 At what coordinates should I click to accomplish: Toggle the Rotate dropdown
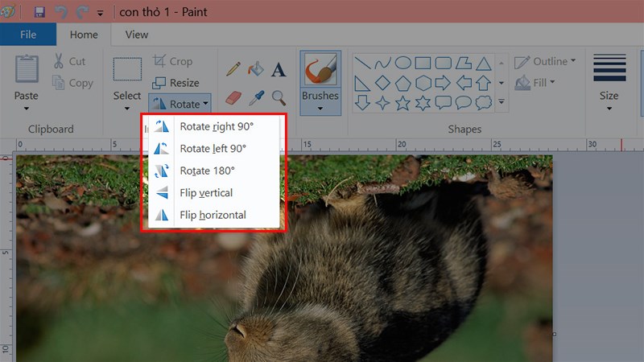tap(180, 104)
